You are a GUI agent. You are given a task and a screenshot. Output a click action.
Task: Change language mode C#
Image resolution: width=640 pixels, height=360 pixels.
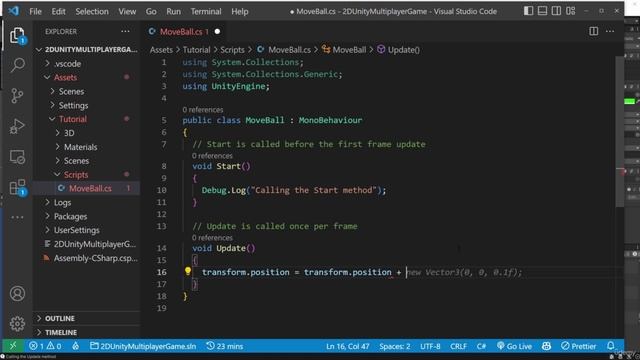[x=481, y=346]
